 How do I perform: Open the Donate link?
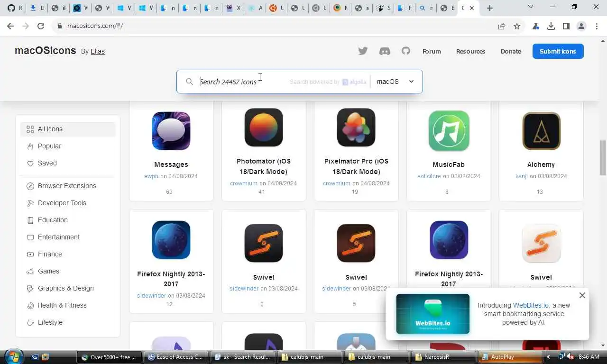511,51
